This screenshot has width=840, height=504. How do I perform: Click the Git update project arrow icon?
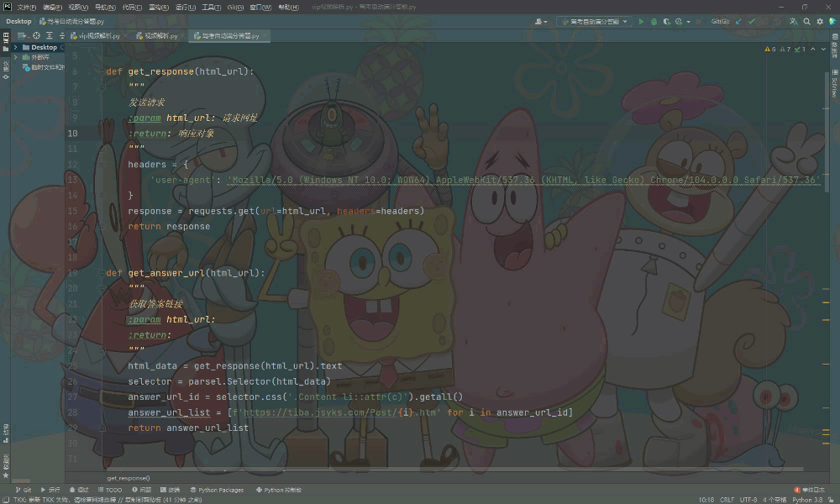coord(738,22)
